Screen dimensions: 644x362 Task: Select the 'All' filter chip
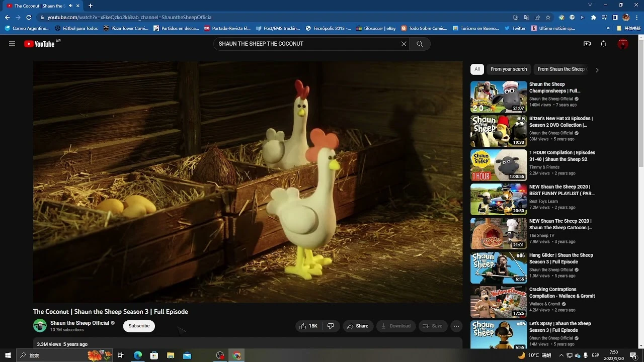pos(477,69)
